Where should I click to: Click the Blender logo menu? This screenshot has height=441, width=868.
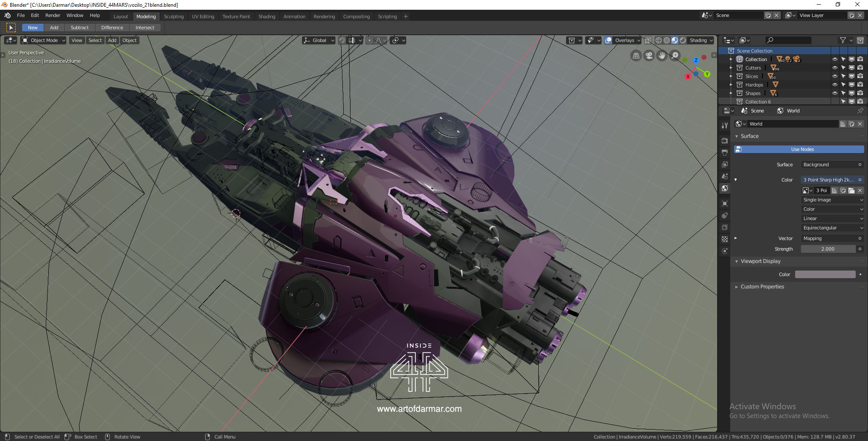click(x=7, y=15)
